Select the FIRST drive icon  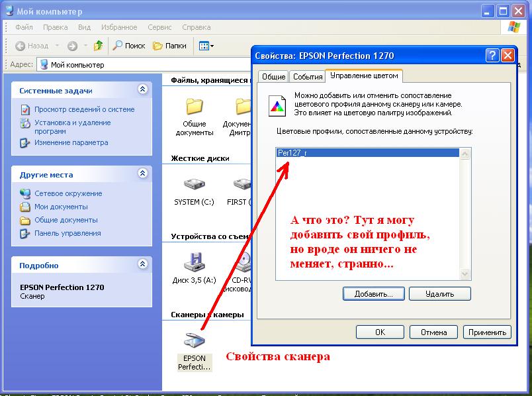242,183
